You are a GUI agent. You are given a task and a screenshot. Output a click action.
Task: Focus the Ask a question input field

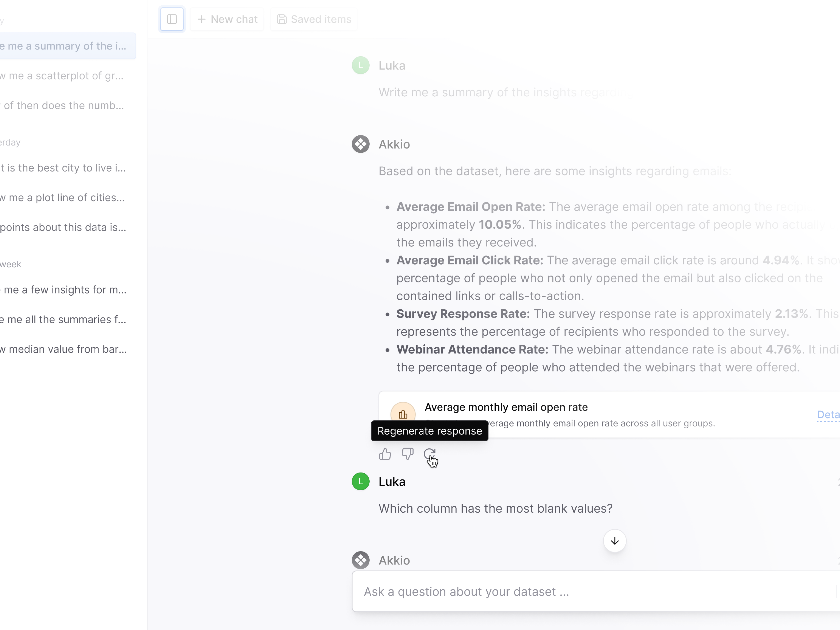click(592, 591)
